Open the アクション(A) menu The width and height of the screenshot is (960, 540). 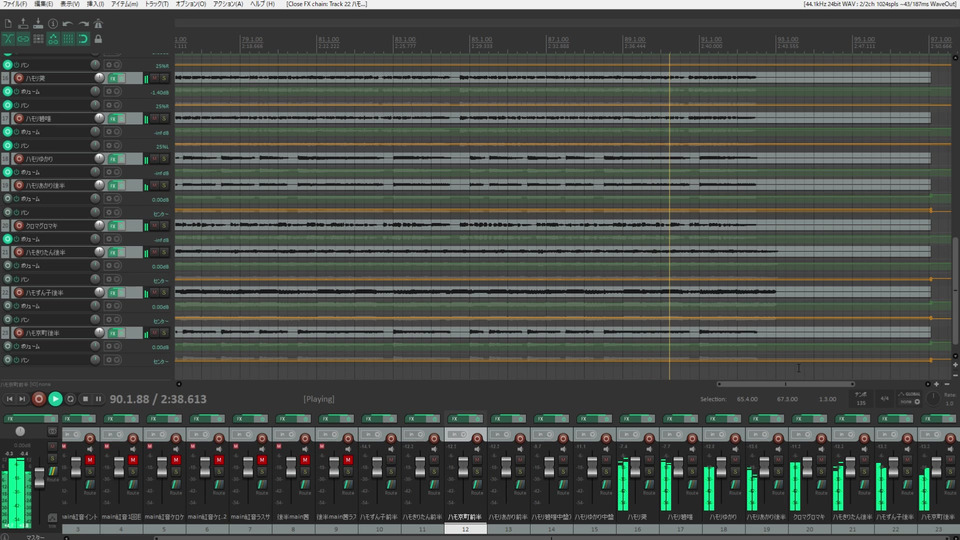tap(228, 4)
